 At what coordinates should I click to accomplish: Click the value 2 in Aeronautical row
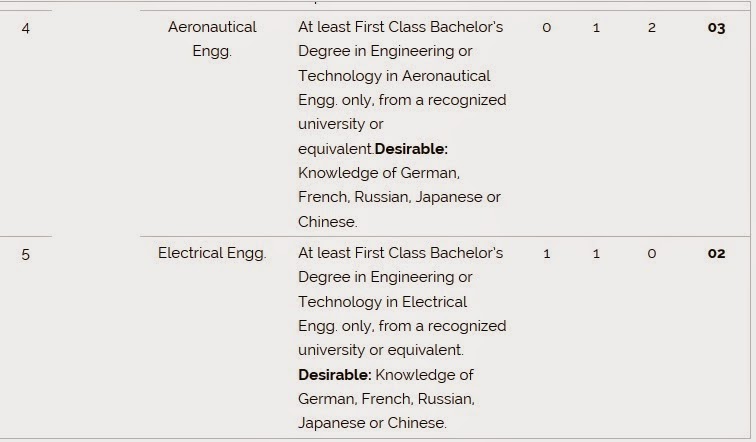[x=651, y=28]
